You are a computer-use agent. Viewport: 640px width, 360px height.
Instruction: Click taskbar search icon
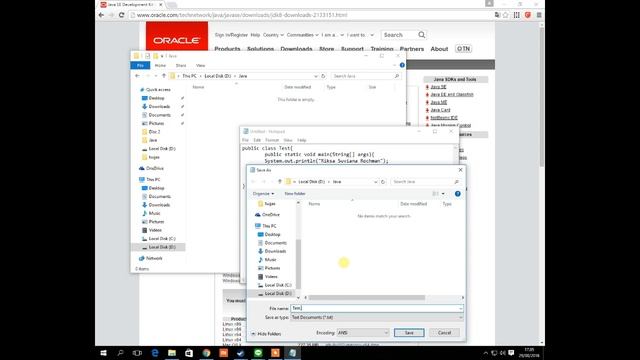click(120, 353)
